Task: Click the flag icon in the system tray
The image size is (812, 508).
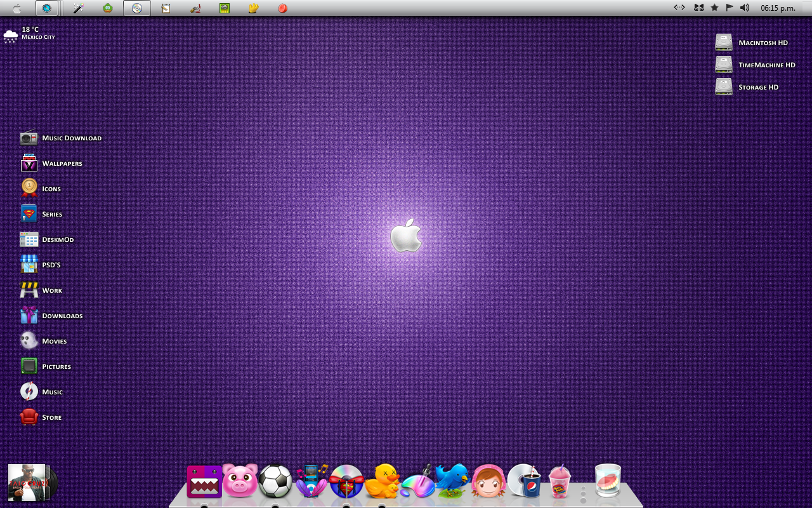Action: [730, 8]
